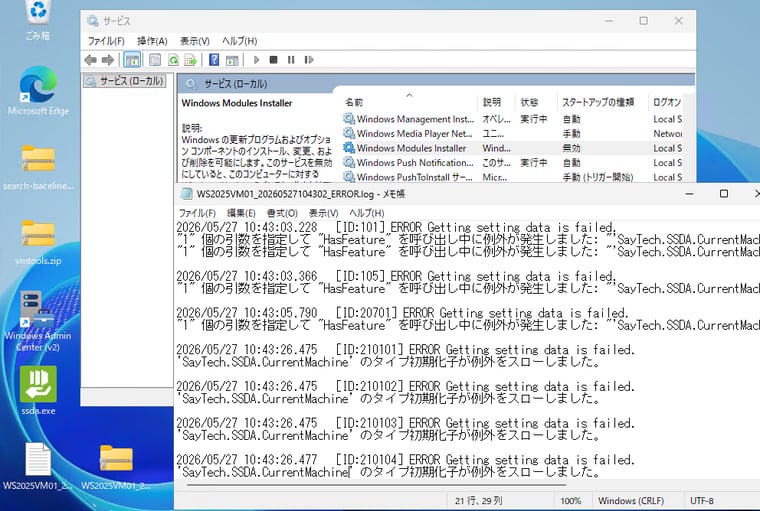Minimize the Notepad log window
Viewport: 760px width, 511px height.
689,194
